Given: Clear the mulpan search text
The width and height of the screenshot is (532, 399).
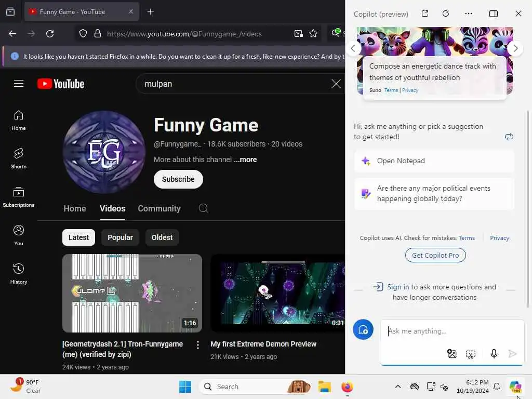Looking at the screenshot, I should tap(336, 84).
